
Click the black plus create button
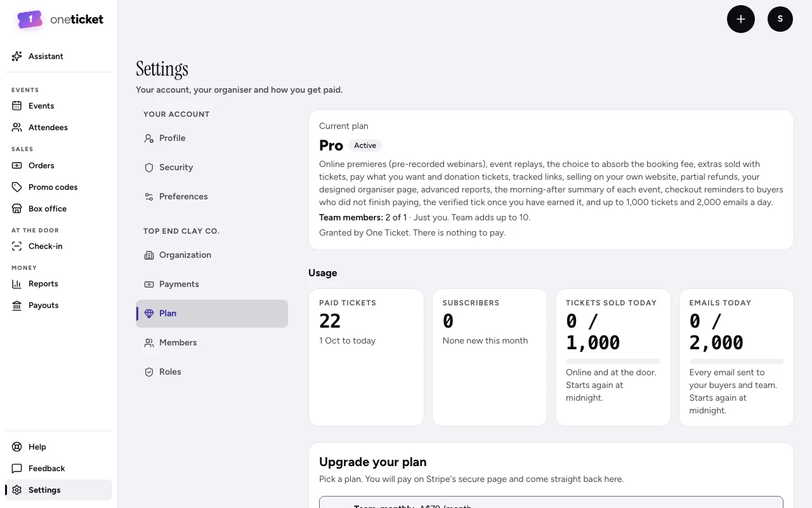tap(741, 19)
